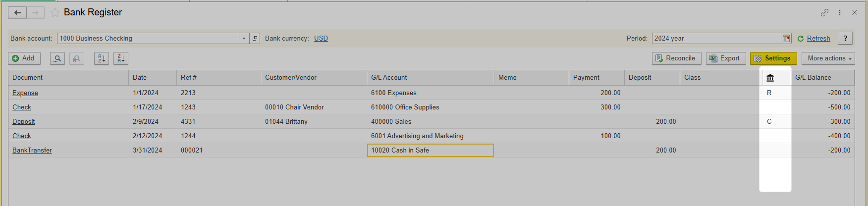Open the Settings button
868x206 pixels.
click(x=773, y=58)
